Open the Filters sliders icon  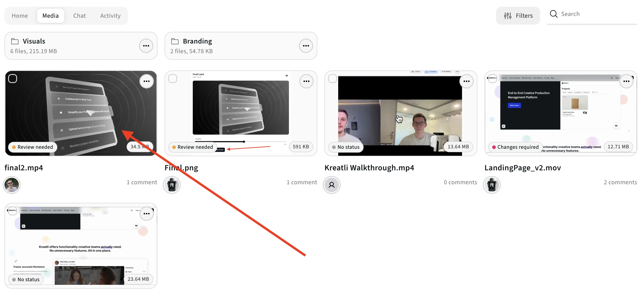[508, 15]
